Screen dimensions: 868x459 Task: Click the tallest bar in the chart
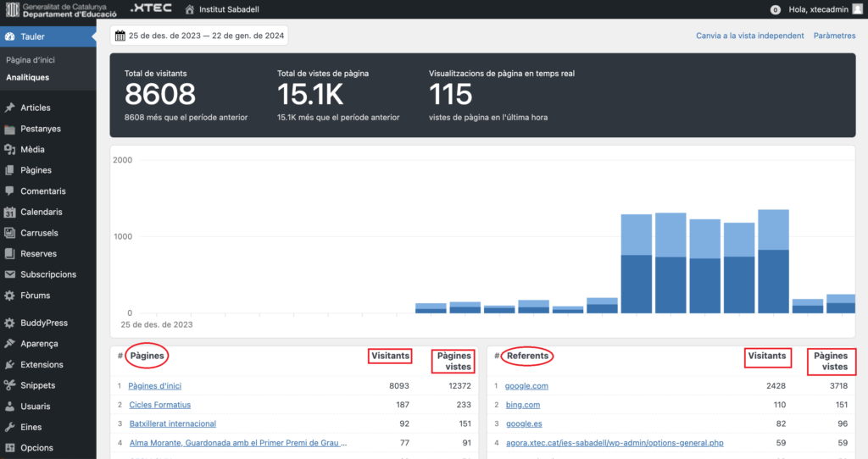point(773,263)
